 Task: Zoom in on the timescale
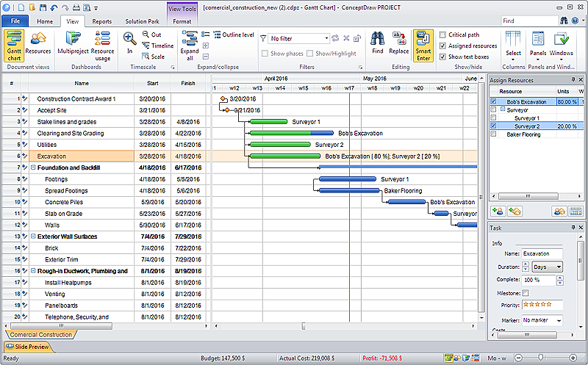click(x=129, y=43)
